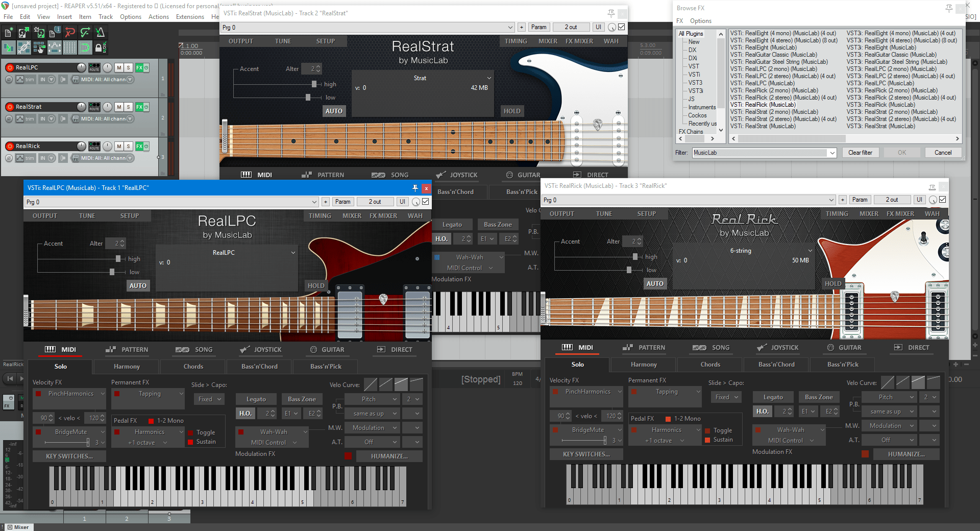980x531 pixels.
Task: Open the Insert menu in REAPER
Action: (64, 17)
